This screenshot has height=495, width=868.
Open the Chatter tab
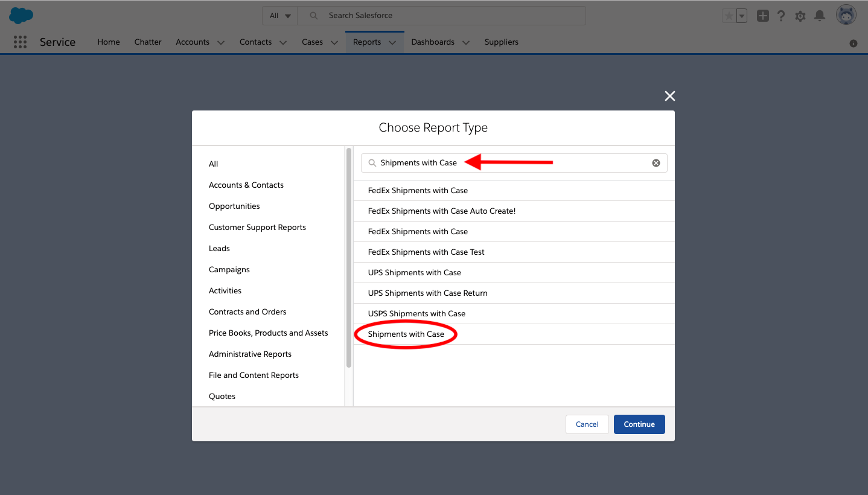coord(148,42)
